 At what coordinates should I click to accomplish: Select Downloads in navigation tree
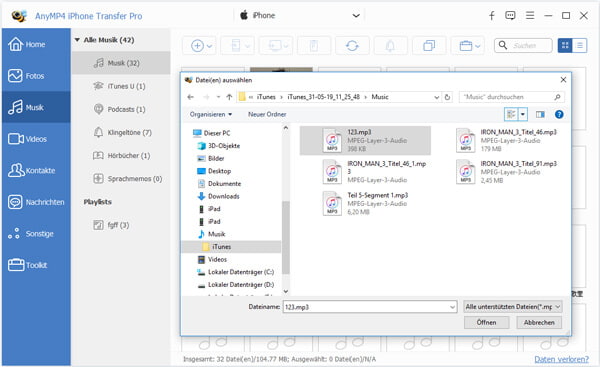[x=218, y=196]
